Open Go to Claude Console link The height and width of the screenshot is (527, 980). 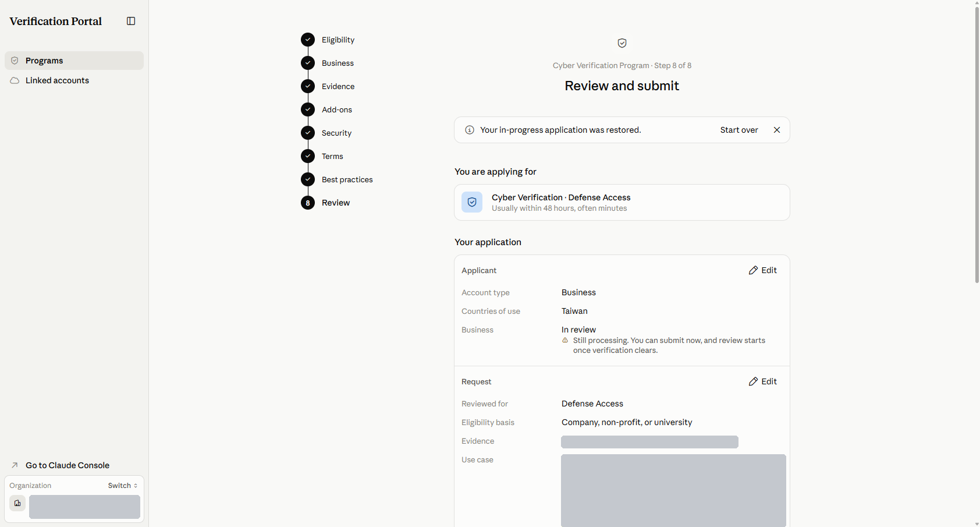pos(68,465)
